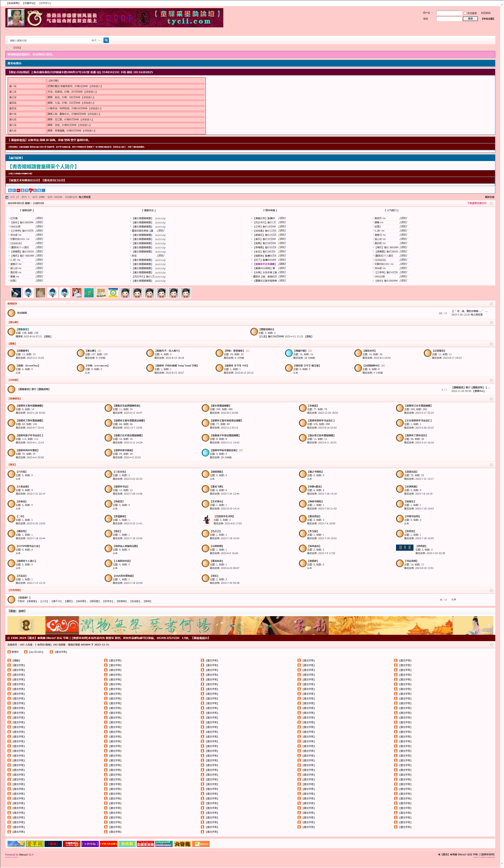Click the statistics chart icon beside 今日

(x=7, y=197)
